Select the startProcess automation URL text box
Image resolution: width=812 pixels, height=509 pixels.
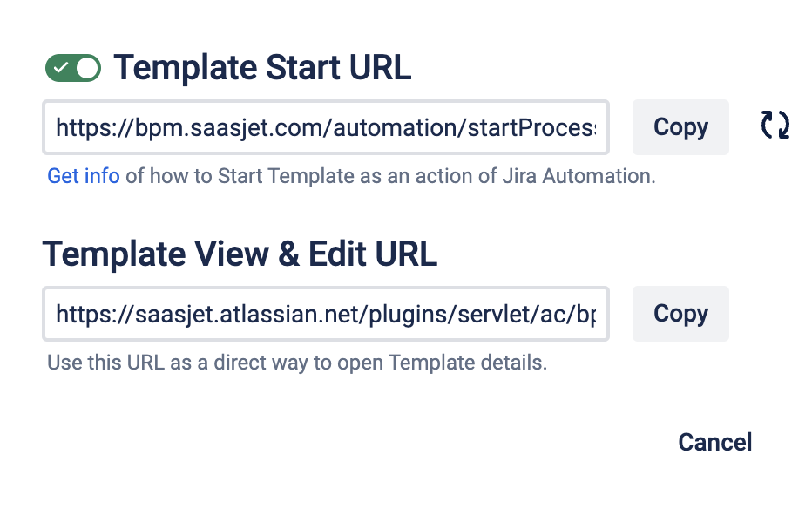click(x=326, y=128)
